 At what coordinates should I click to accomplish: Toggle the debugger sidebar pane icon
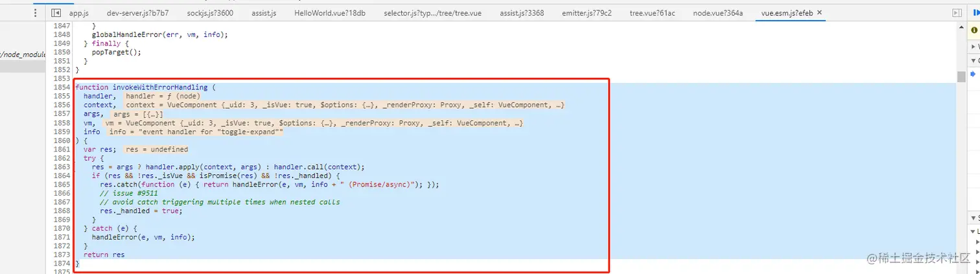click(x=957, y=12)
